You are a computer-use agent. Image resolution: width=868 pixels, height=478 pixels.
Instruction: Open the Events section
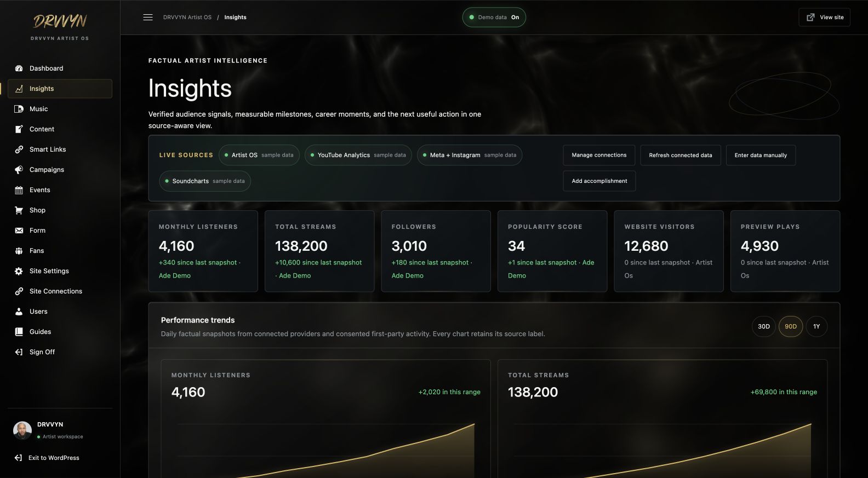[x=60, y=190]
